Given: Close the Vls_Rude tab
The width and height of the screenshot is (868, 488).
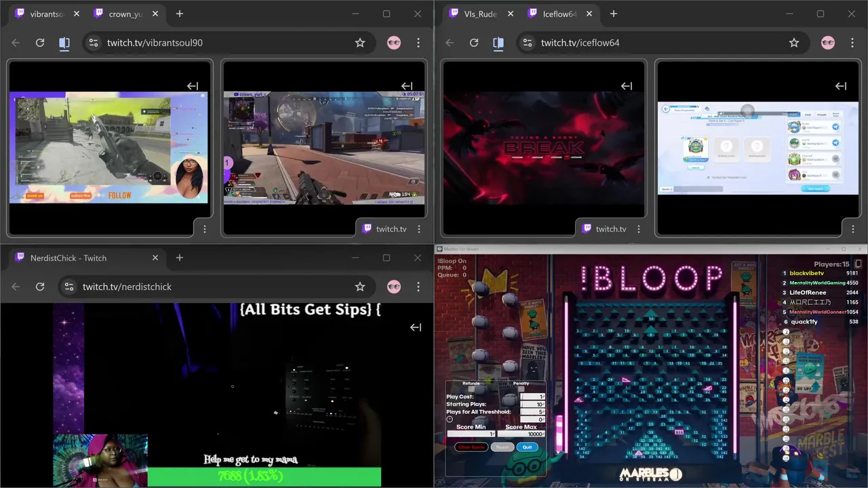Looking at the screenshot, I should coord(511,14).
